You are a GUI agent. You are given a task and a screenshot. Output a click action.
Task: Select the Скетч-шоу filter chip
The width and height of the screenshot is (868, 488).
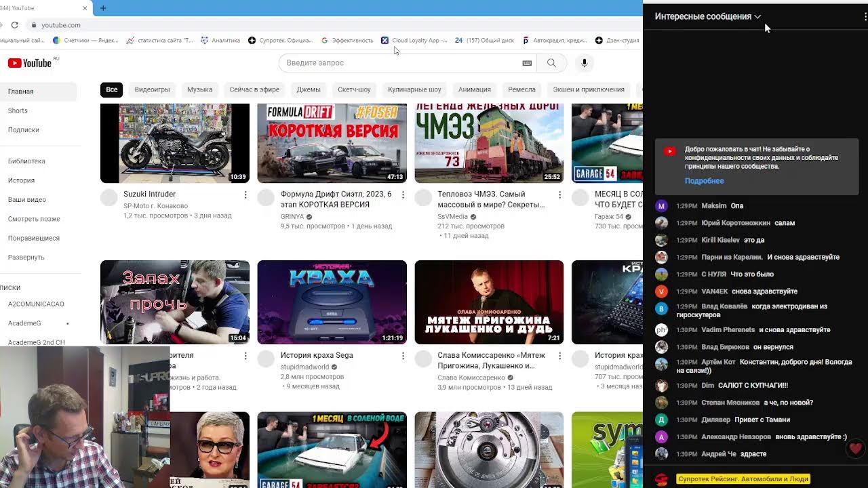354,89
